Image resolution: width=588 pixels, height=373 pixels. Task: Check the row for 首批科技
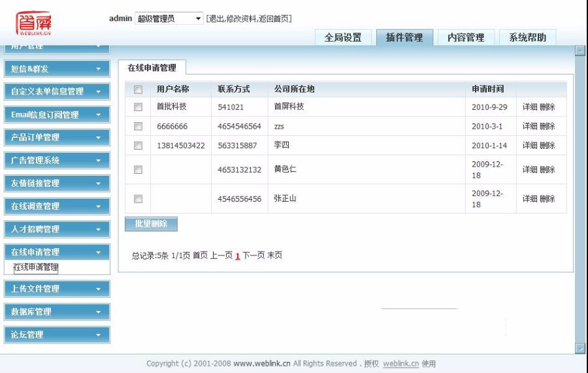pos(138,107)
